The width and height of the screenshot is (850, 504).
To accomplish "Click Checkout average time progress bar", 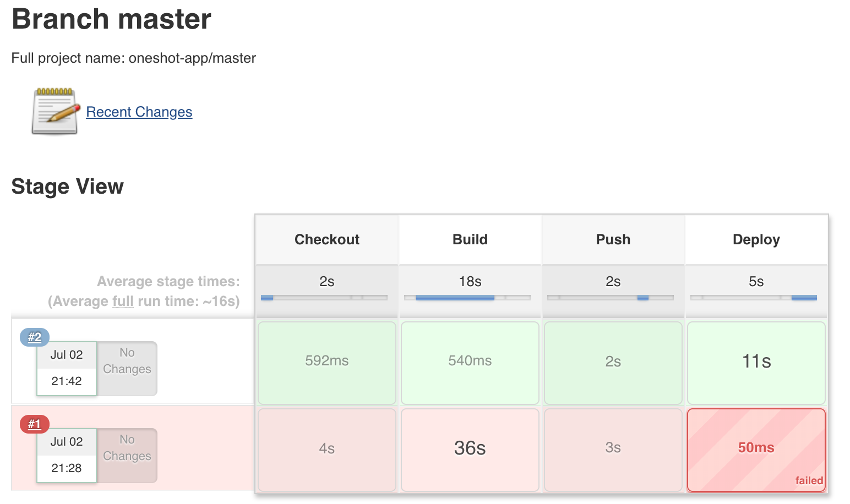I will point(324,298).
